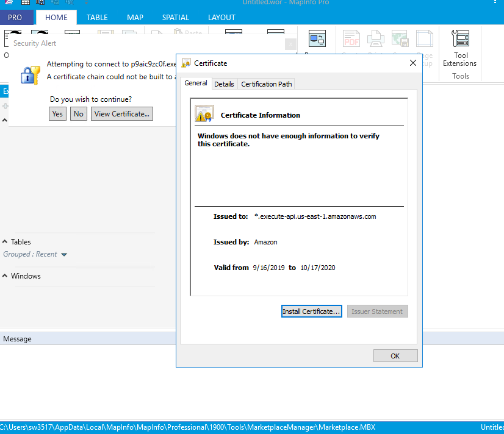Select the General tab in the Certificate dialog
The width and height of the screenshot is (504, 434).
click(x=196, y=84)
